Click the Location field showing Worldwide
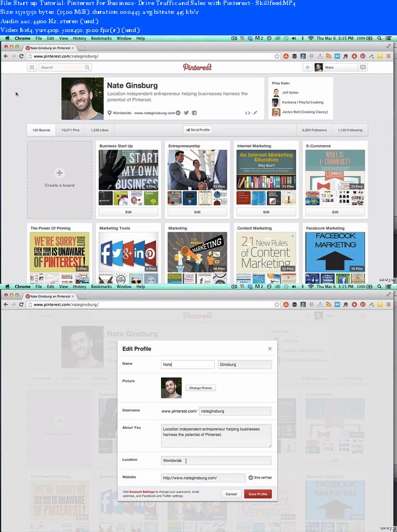 [x=216, y=460]
